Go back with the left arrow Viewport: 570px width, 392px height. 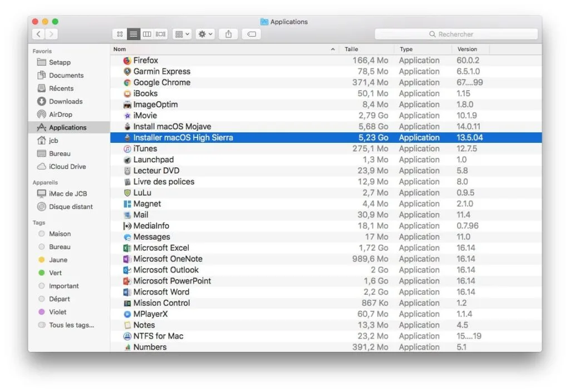pyautogui.click(x=38, y=34)
